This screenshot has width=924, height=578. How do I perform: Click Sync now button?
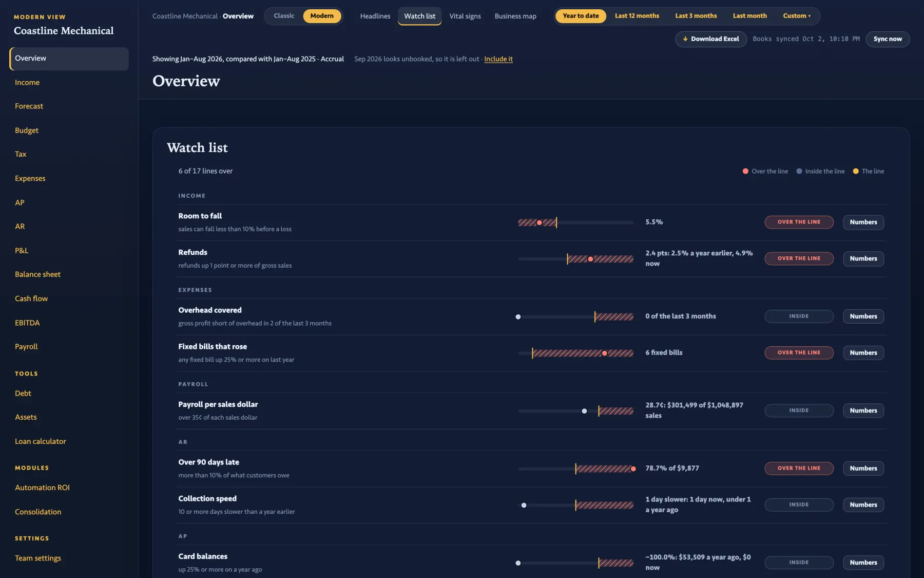click(888, 39)
